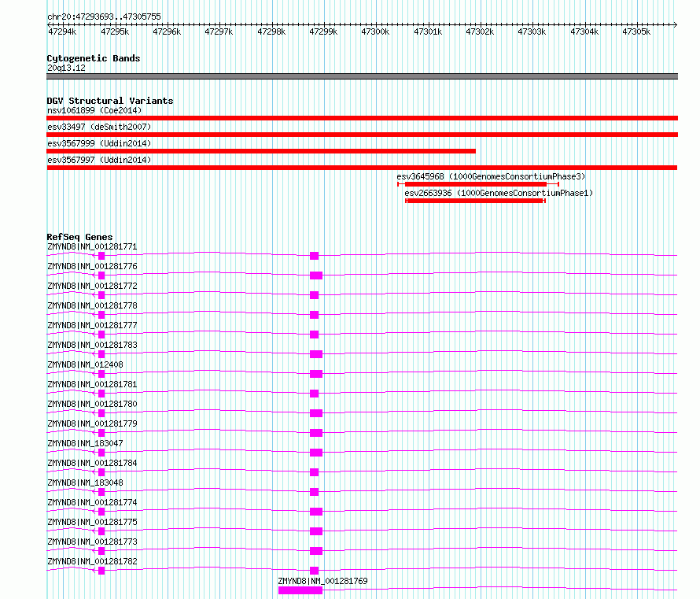
Task: Click the esv3645968 red variant bar
Action: (476, 184)
